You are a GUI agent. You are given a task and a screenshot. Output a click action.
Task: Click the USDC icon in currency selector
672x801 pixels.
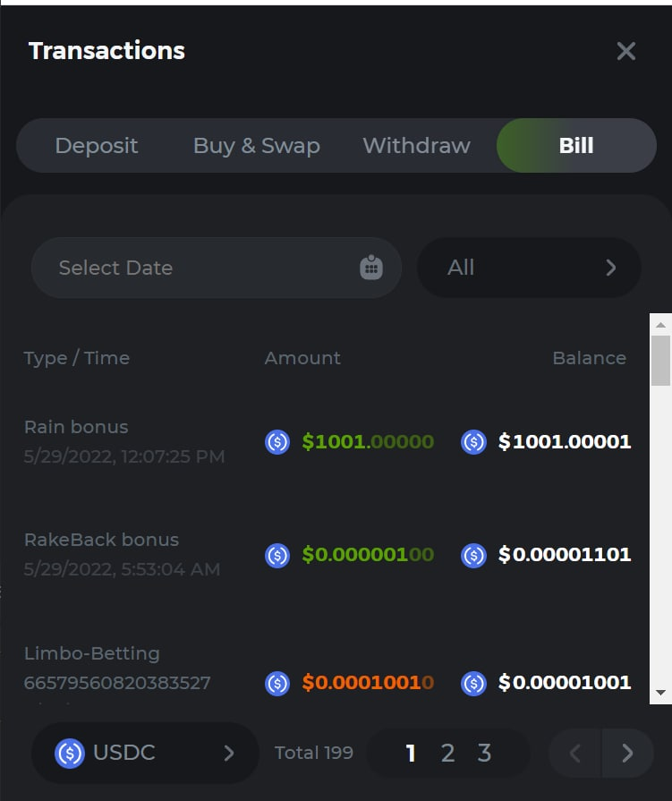pyautogui.click(x=70, y=753)
